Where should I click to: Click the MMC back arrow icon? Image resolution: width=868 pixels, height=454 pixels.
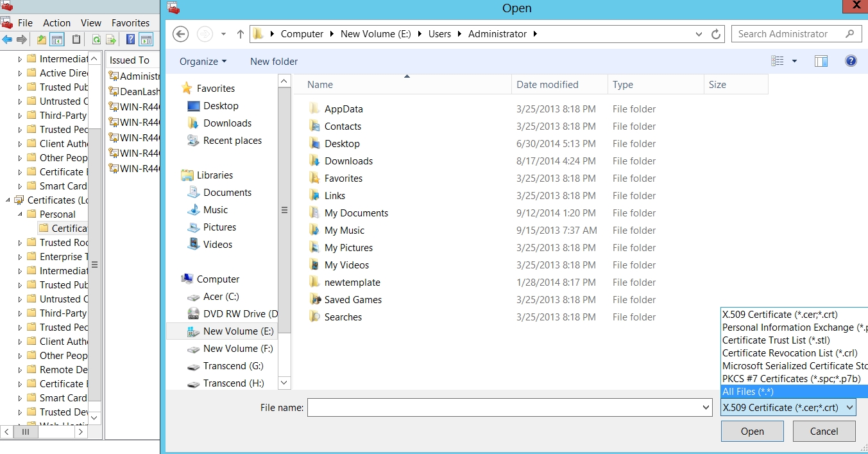tap(7, 40)
